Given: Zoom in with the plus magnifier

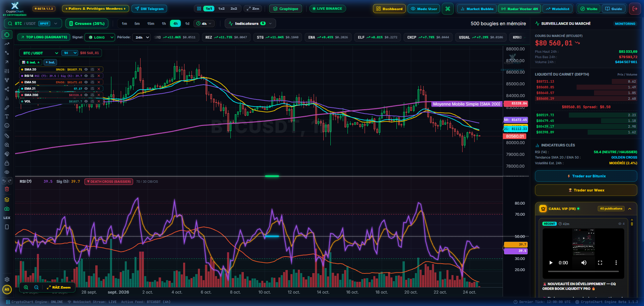Looking at the screenshot, I should tap(26, 288).
